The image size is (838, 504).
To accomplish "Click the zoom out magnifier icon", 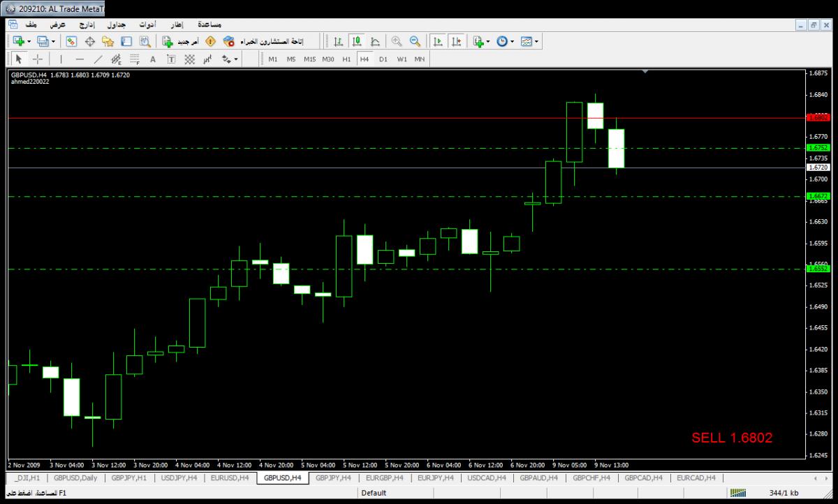I will tap(415, 41).
